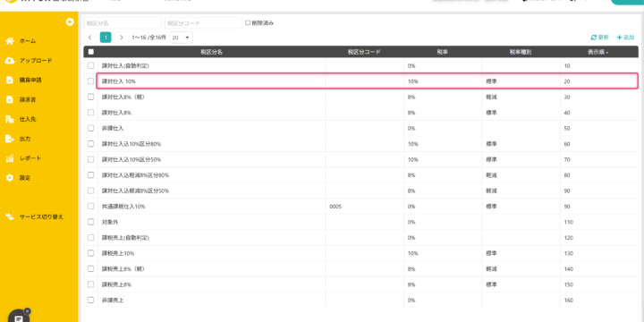Collapse the sidebar with the arrow icon
The width and height of the screenshot is (644, 322).
pos(70,21)
